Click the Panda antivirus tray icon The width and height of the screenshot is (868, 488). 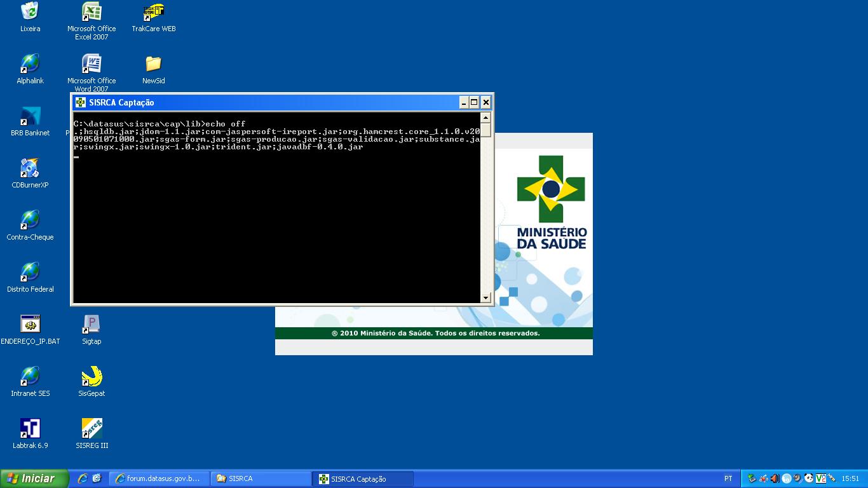tap(808, 478)
